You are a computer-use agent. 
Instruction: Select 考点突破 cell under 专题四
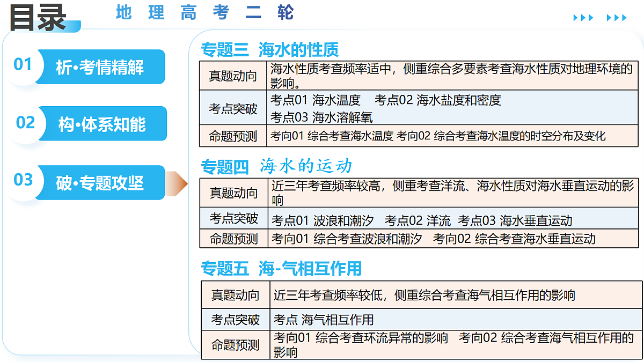pos(233,218)
